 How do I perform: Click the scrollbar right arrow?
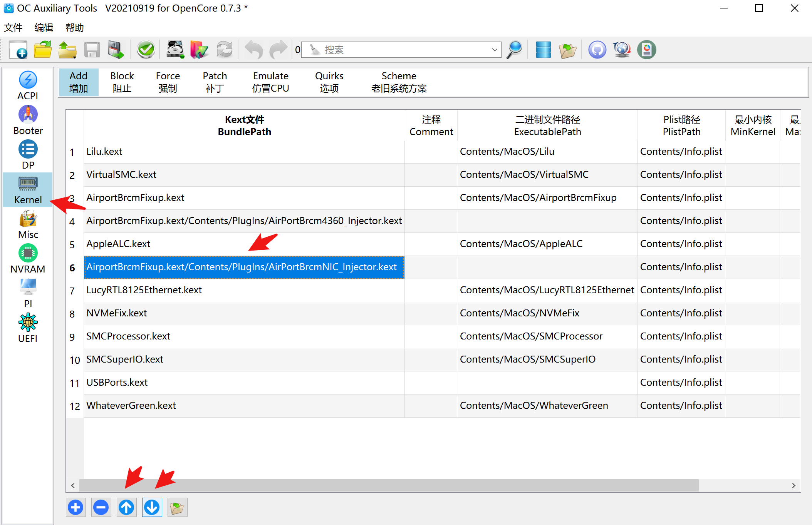point(794,485)
